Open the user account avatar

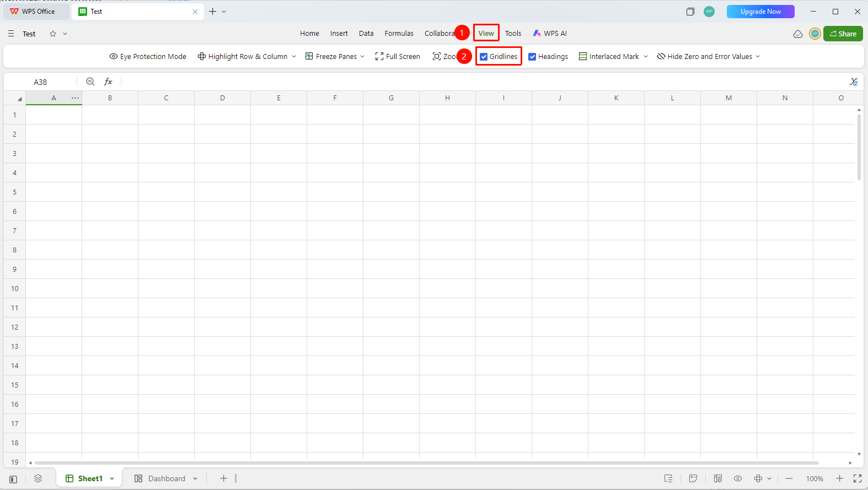point(815,34)
